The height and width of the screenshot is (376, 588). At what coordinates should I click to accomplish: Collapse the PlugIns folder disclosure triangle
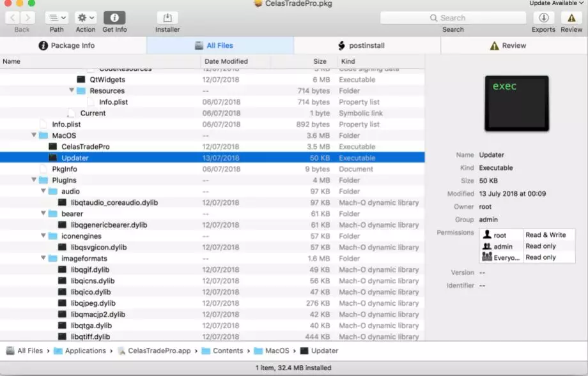[x=34, y=181]
